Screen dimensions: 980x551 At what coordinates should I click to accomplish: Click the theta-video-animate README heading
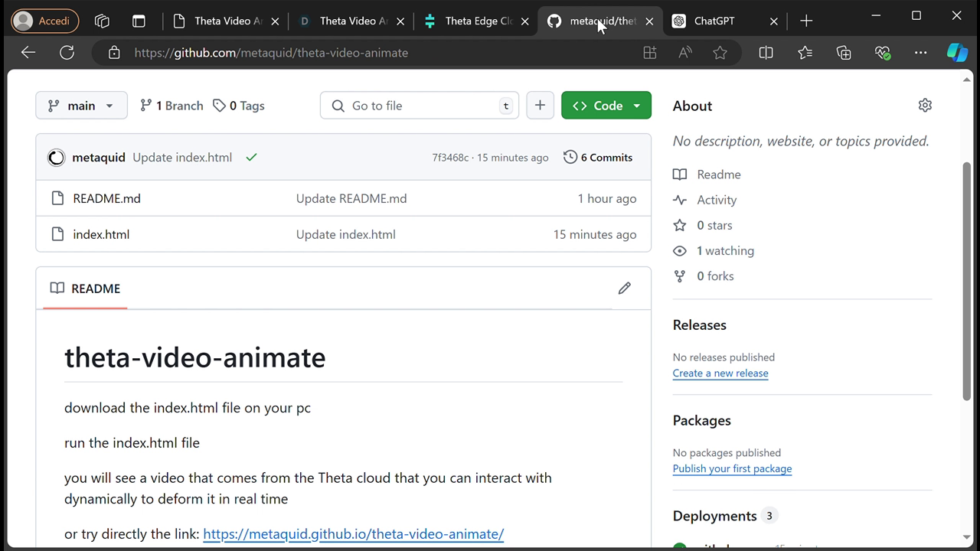click(x=195, y=357)
